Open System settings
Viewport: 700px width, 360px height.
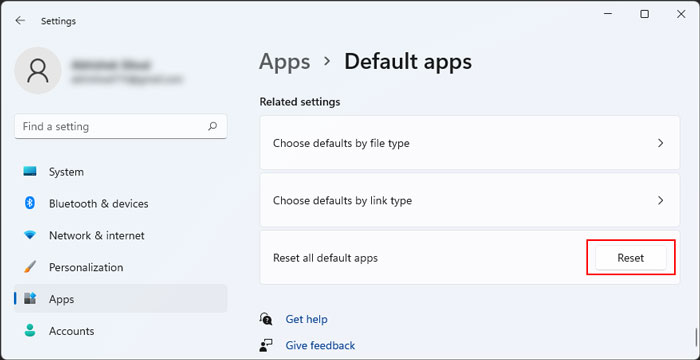pyautogui.click(x=121, y=172)
